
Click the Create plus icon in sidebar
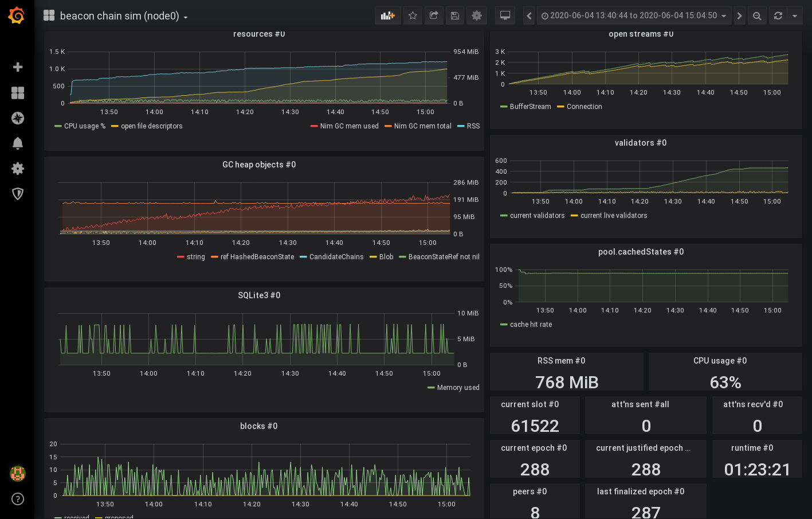pyautogui.click(x=18, y=67)
